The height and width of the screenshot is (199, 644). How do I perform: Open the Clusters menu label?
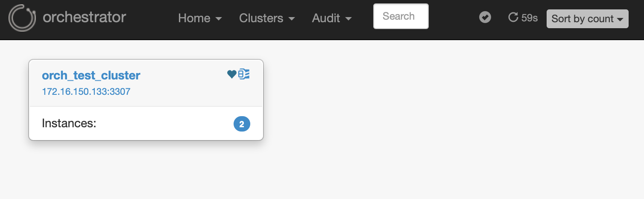pos(261,18)
